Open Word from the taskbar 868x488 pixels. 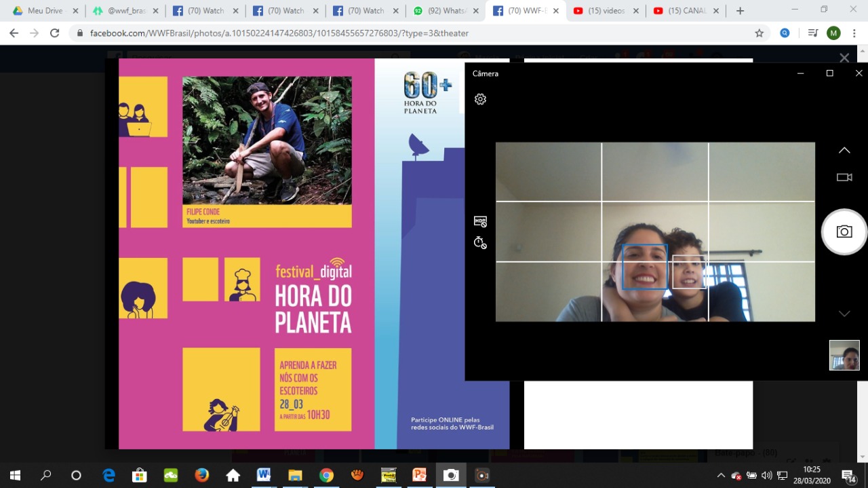pyautogui.click(x=264, y=475)
